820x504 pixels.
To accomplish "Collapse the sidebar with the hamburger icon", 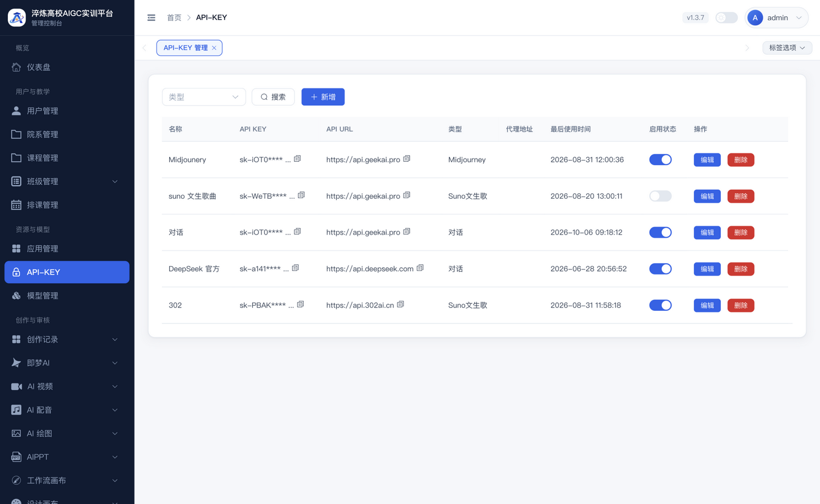I will pyautogui.click(x=151, y=18).
